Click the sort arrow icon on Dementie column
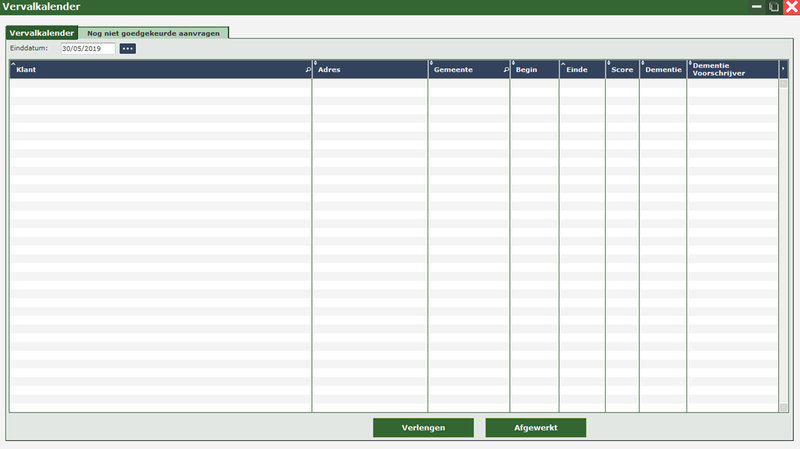800x449 pixels. pyautogui.click(x=643, y=64)
